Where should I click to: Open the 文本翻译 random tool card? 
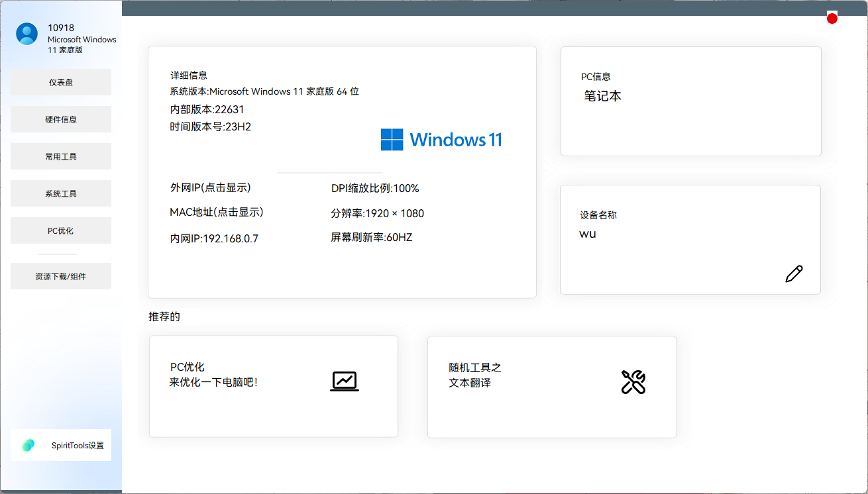point(552,387)
